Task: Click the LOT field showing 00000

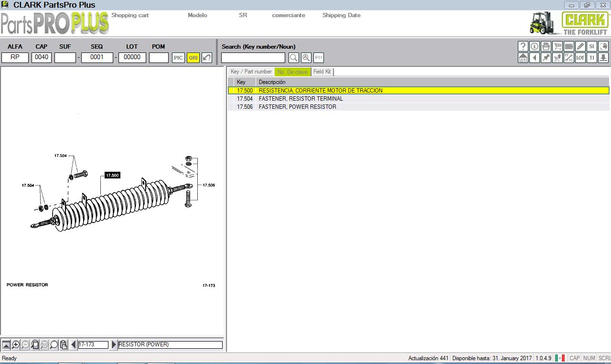Action: tap(132, 57)
